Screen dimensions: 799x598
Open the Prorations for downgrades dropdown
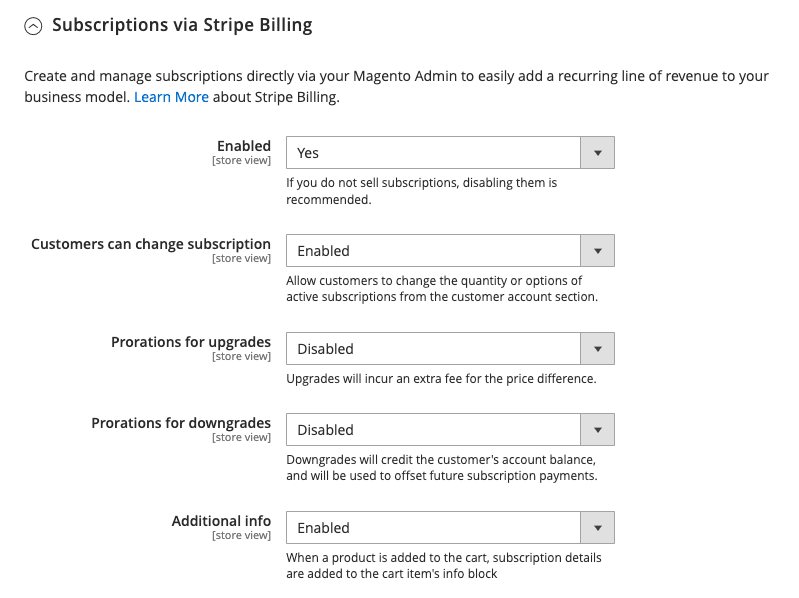450,429
